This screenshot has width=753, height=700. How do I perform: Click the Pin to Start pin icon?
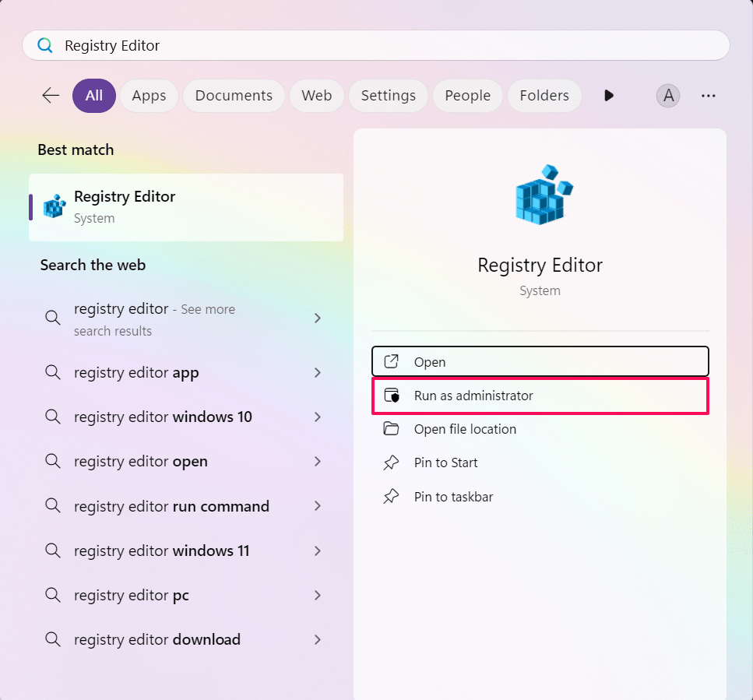(x=391, y=463)
